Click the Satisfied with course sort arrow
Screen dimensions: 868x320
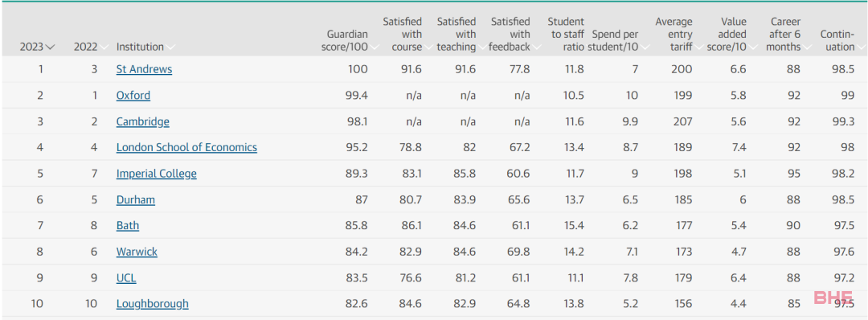(428, 47)
